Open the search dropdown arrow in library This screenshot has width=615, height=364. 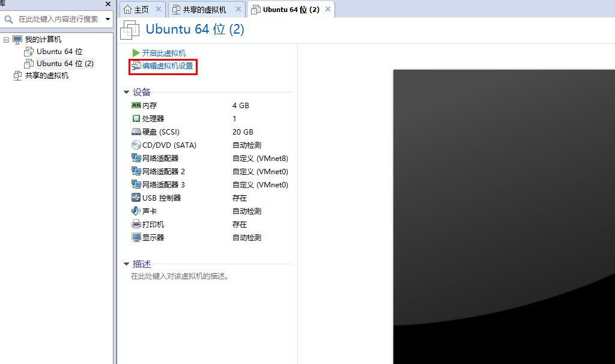[x=108, y=19]
